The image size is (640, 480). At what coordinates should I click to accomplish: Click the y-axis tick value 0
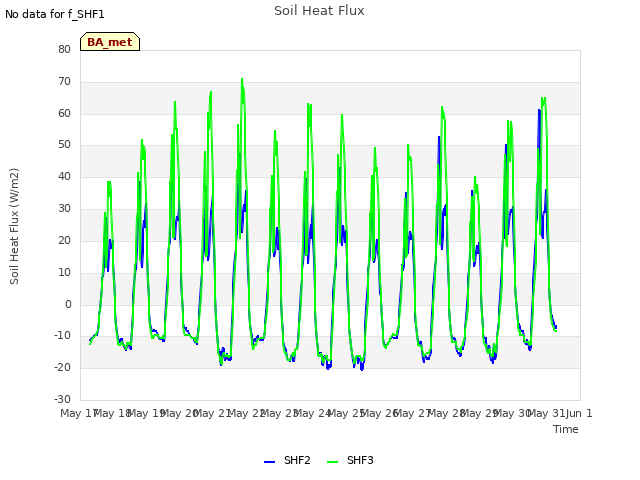click(x=68, y=304)
